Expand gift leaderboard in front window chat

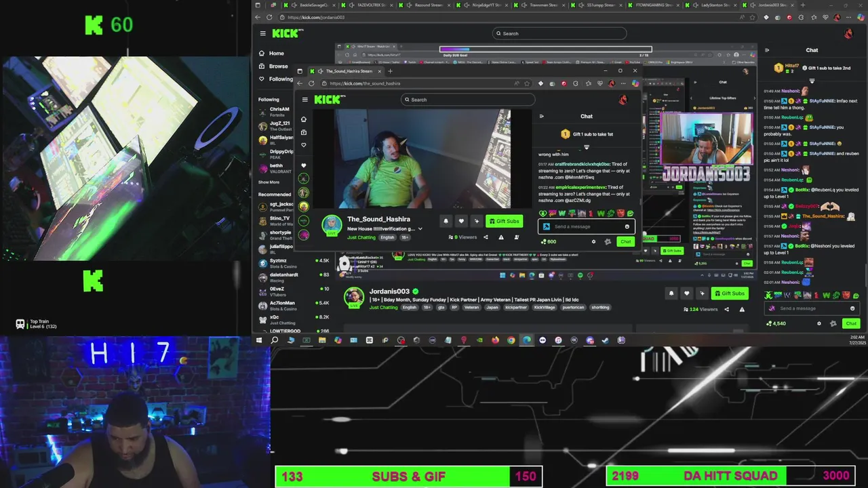pyautogui.click(x=587, y=147)
